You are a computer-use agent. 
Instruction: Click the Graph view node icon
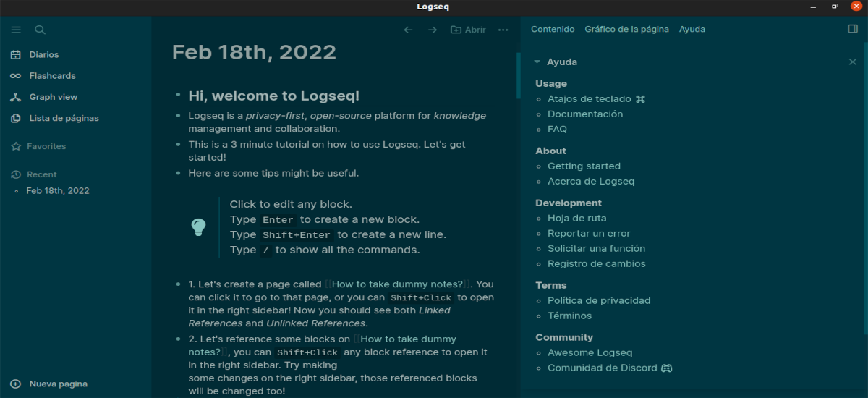tap(16, 97)
